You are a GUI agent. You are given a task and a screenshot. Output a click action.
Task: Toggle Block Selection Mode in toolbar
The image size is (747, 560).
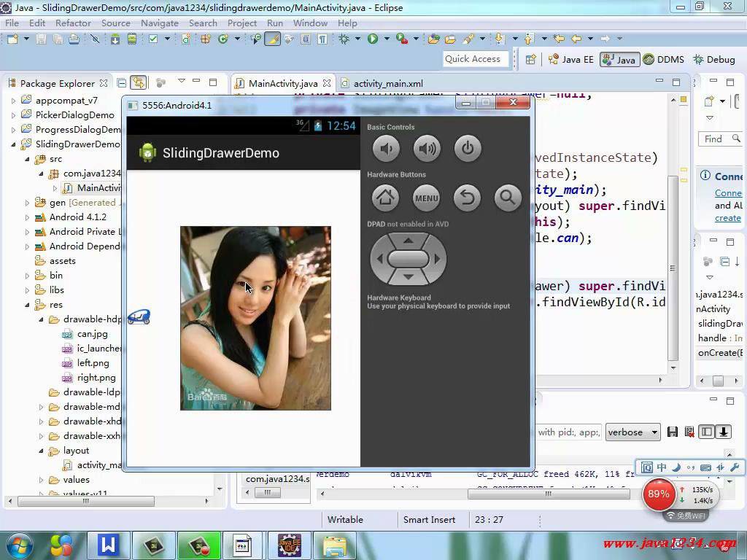coord(306,39)
